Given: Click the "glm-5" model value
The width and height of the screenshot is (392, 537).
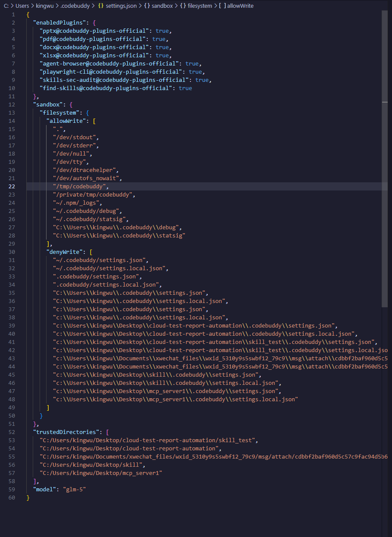Looking at the screenshot, I should tap(75, 489).
